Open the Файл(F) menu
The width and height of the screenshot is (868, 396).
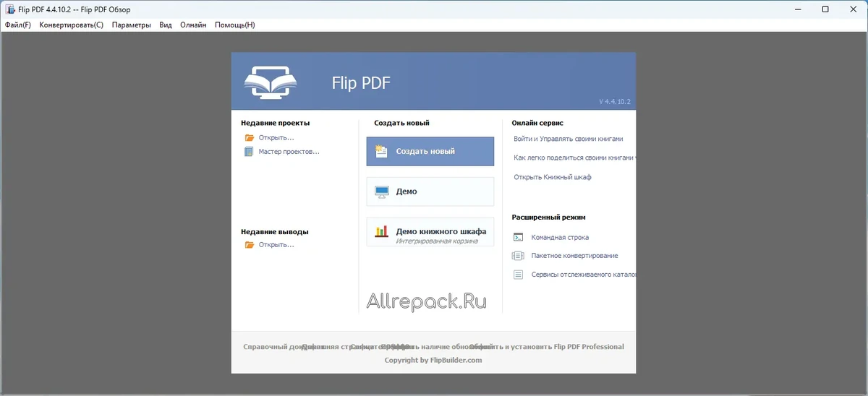pyautogui.click(x=18, y=25)
